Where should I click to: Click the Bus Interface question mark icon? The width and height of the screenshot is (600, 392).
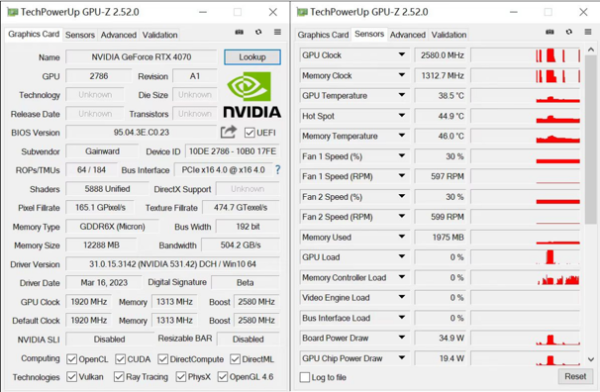pyautogui.click(x=278, y=170)
